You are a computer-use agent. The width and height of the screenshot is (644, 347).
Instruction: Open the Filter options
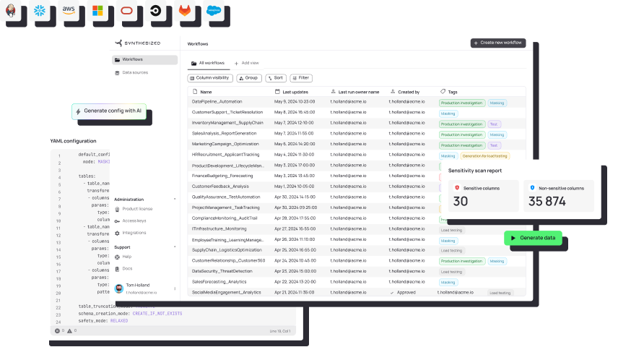301,78
